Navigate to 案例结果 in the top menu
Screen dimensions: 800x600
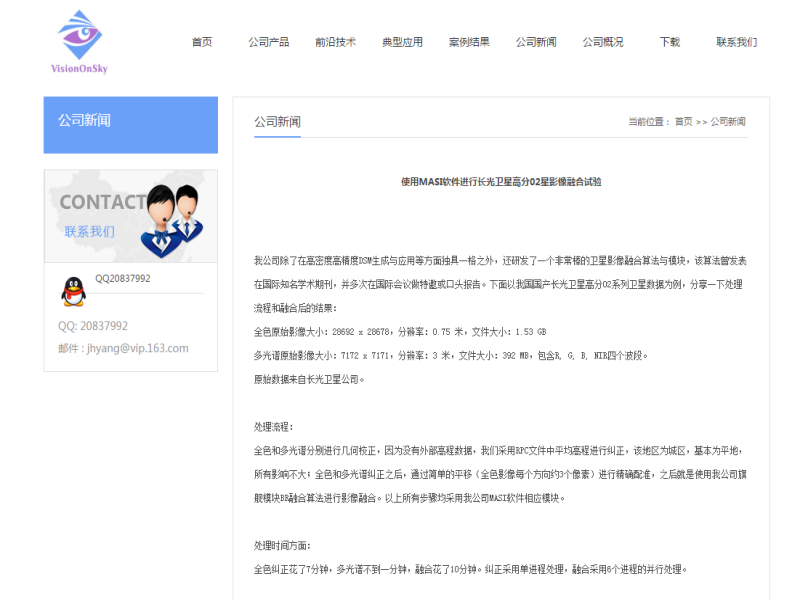469,42
